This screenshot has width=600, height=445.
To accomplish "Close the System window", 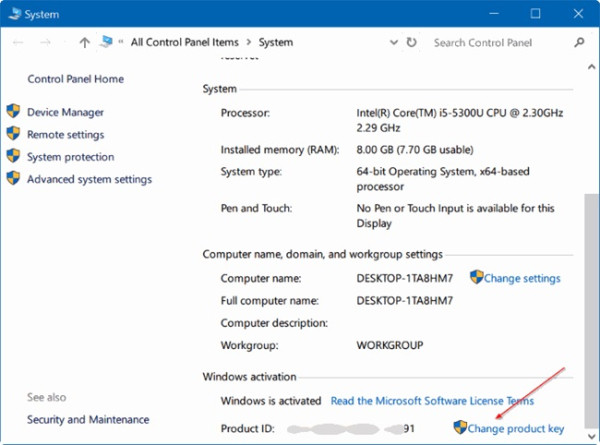I will 578,14.
